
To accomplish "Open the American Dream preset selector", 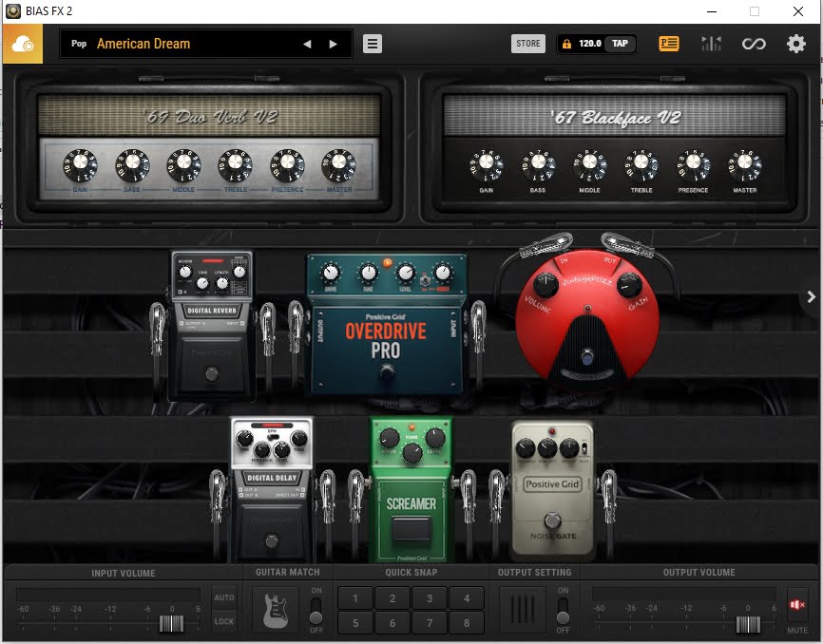I will tap(144, 44).
